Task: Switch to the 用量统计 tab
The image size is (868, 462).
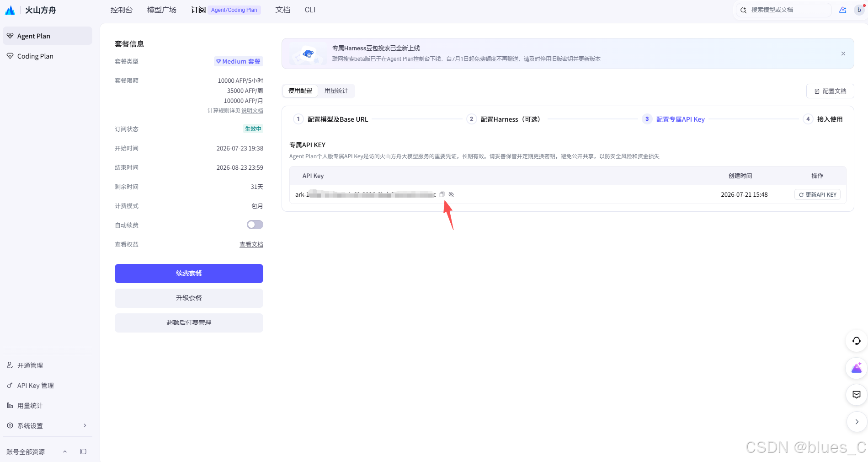Action: pos(336,91)
